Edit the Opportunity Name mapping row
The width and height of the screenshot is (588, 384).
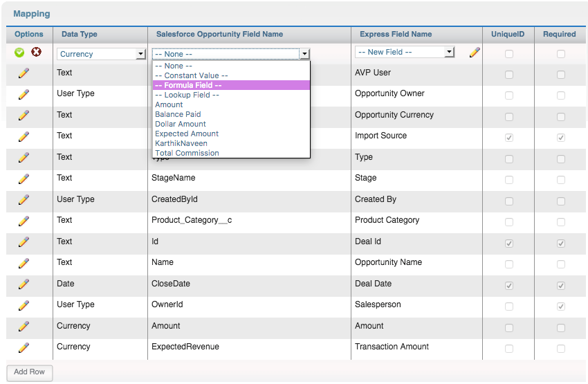[x=24, y=263]
